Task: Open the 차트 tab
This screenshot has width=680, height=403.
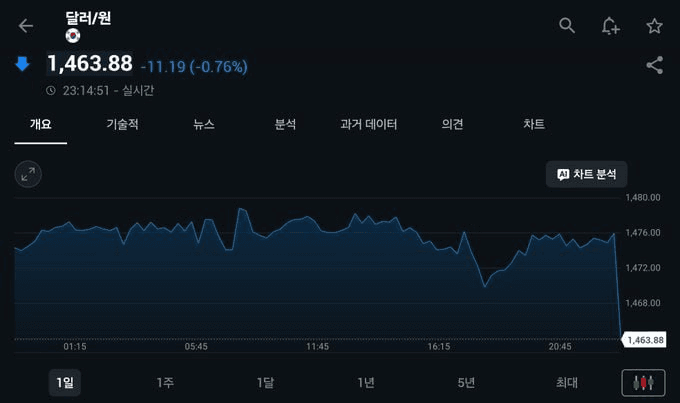Action: (x=534, y=125)
